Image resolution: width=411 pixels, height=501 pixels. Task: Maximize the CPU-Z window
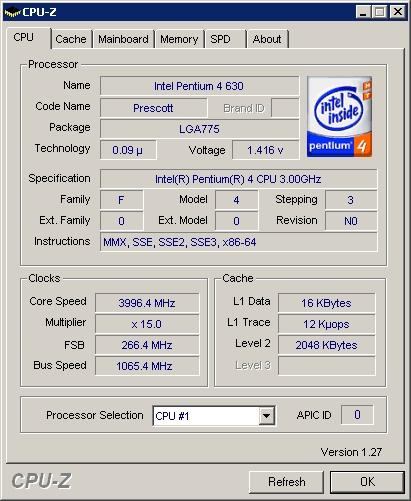click(x=380, y=12)
